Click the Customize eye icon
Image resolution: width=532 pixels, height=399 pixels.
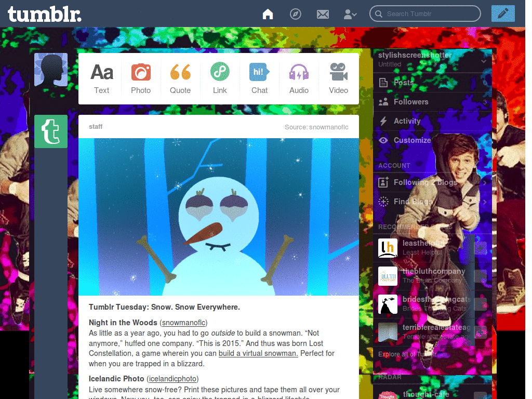pos(383,140)
